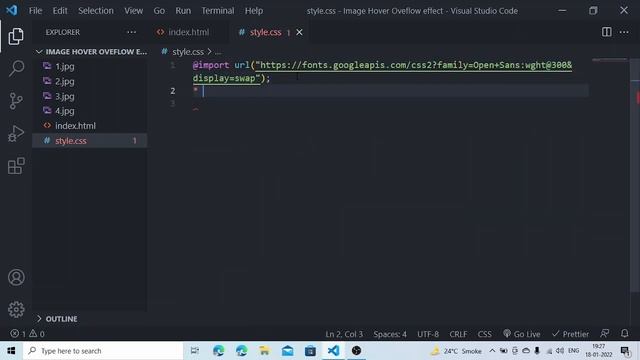Click VS Code icon in taskbar
Viewport: 640px width, 360px height.
click(x=333, y=351)
